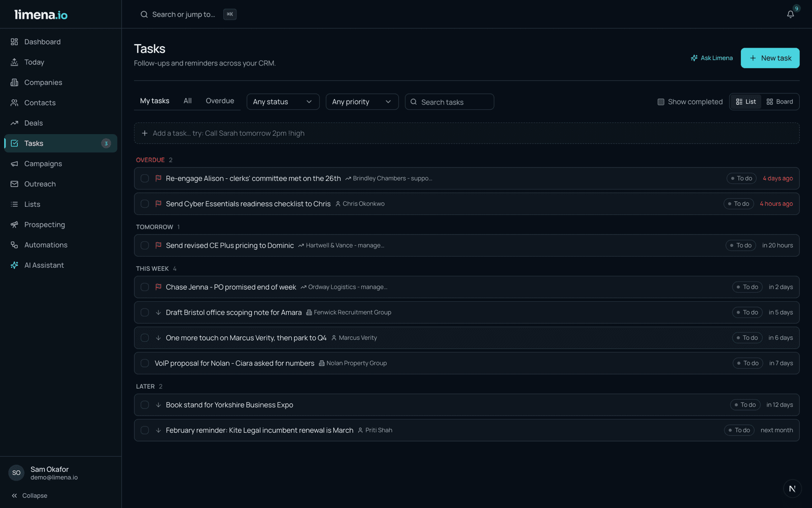812x508 pixels.
Task: Open To do status on Re-engage Alison
Action: click(x=741, y=178)
